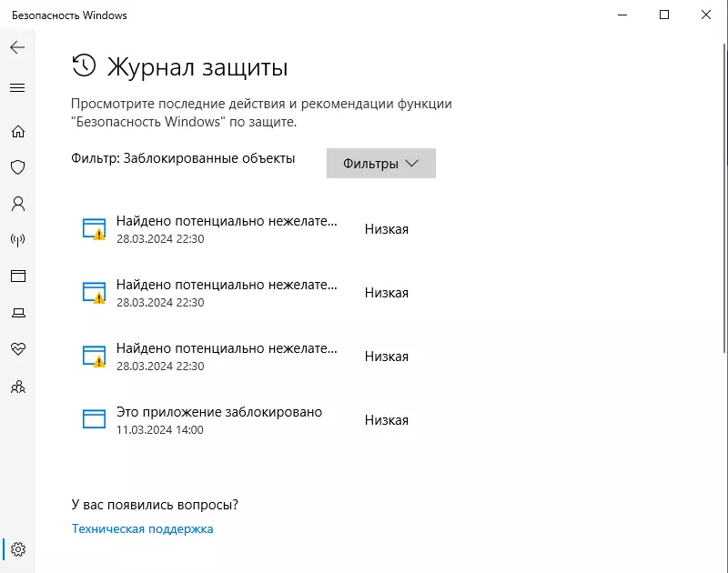Open Device security laptop icon

[x=18, y=313]
